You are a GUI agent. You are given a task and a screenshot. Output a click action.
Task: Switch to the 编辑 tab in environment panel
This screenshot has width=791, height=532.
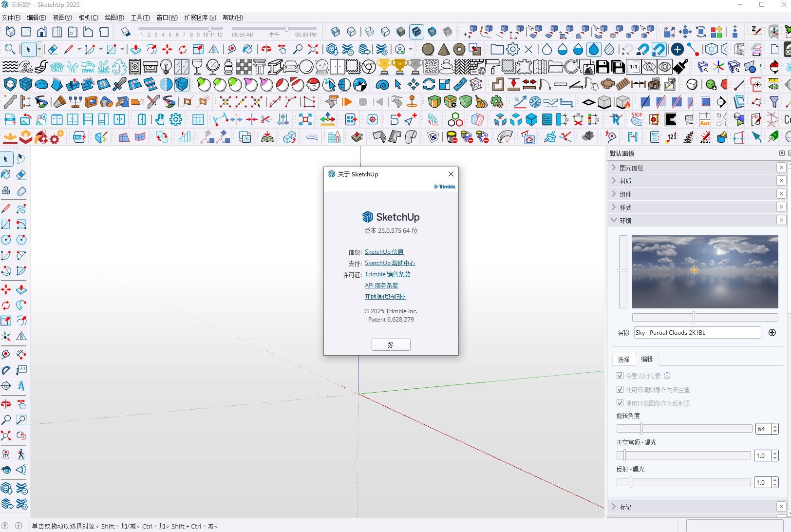click(647, 359)
